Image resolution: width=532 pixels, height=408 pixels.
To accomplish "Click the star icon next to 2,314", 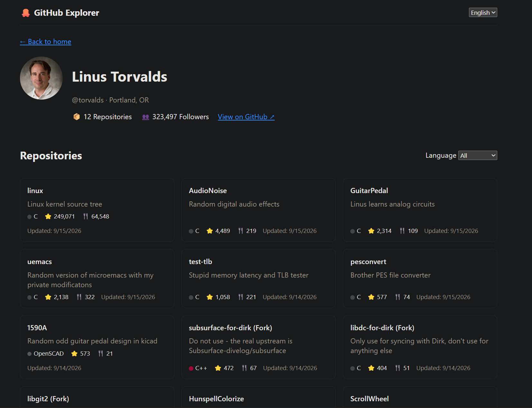I will [x=371, y=231].
